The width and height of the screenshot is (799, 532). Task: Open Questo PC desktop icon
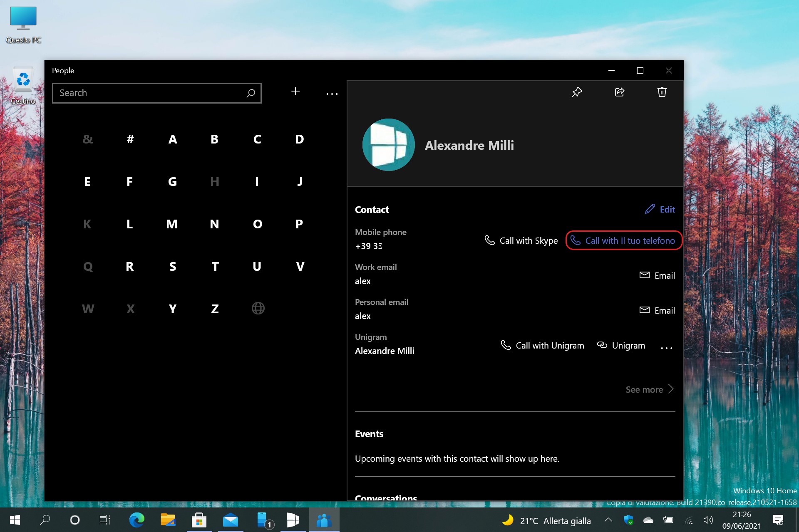coord(23,25)
